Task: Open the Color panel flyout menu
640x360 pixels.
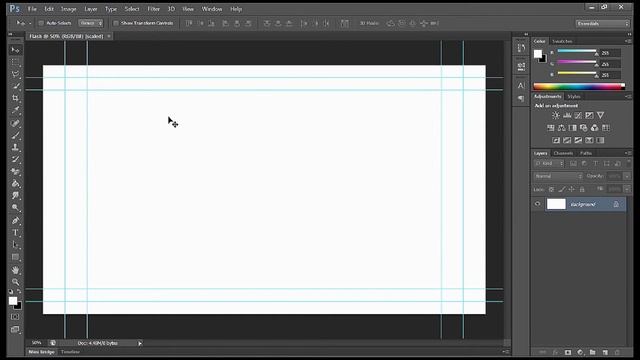Action: click(x=628, y=41)
